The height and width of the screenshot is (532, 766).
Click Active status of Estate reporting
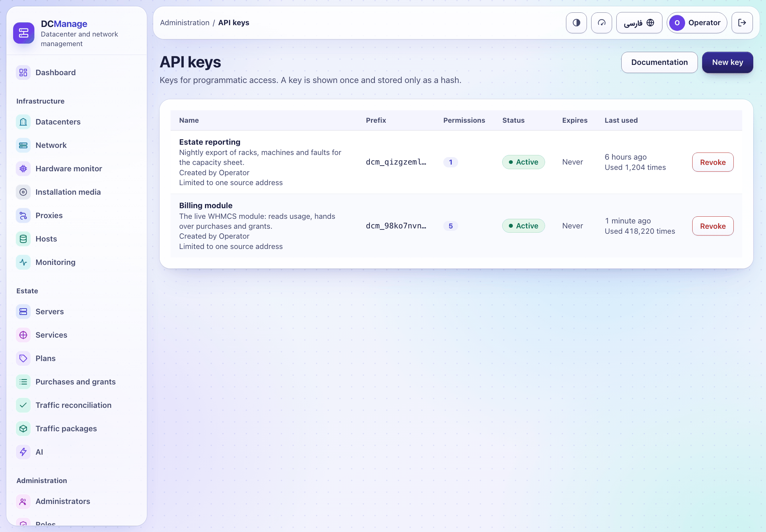523,162
